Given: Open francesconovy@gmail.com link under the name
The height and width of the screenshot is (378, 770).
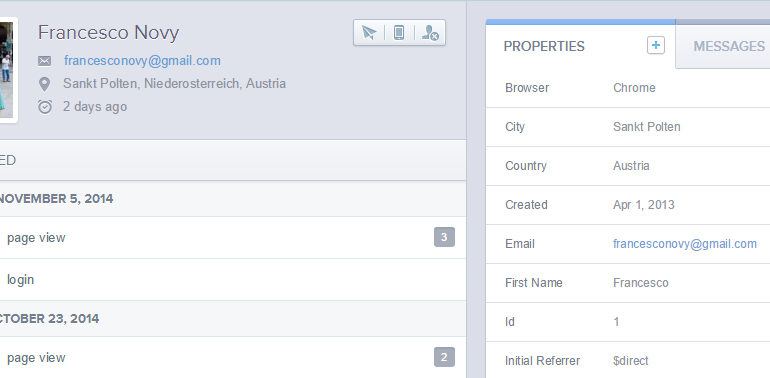Looking at the screenshot, I should point(142,61).
